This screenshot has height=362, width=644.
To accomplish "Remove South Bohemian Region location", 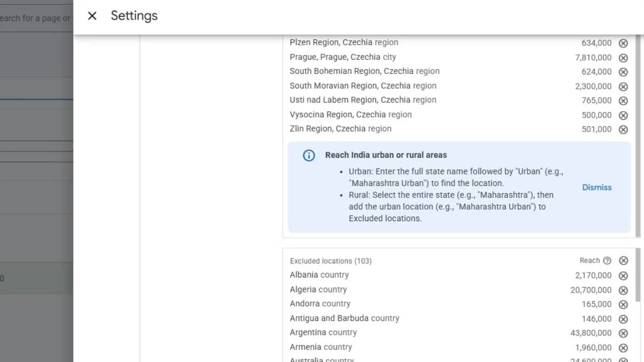I will [623, 72].
